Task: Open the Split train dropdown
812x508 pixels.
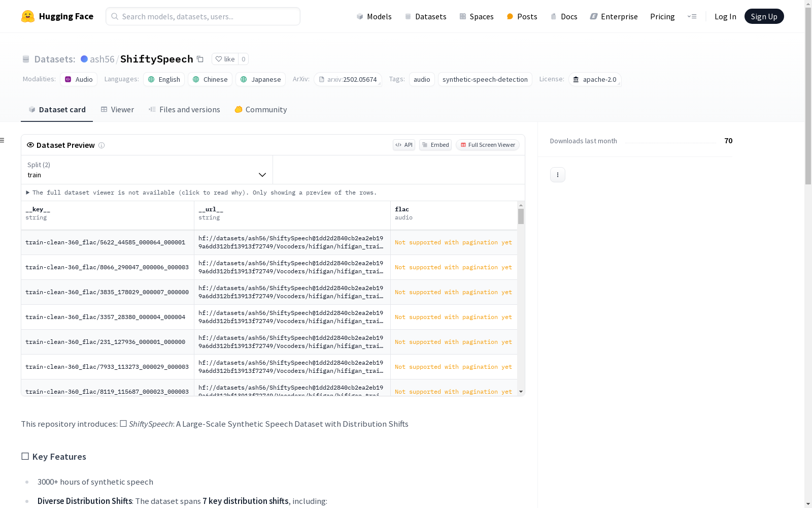Action: pyautogui.click(x=147, y=170)
